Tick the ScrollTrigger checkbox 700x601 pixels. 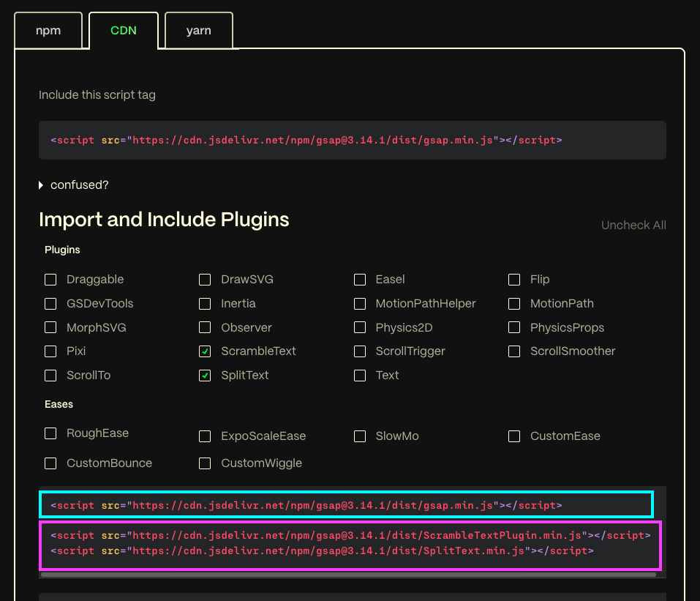360,351
